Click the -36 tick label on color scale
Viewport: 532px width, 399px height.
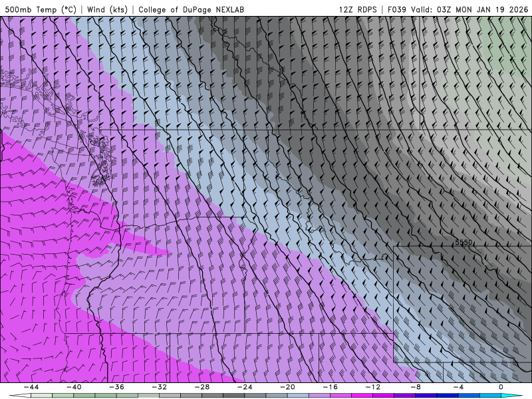click(x=116, y=387)
